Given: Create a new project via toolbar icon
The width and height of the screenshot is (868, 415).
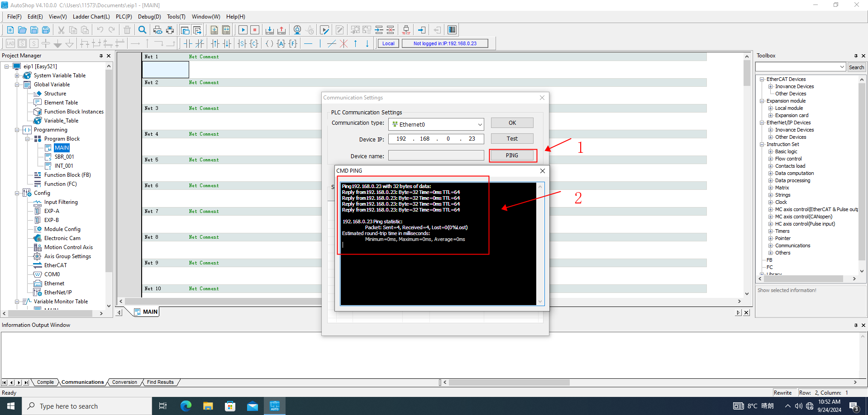Looking at the screenshot, I should (10, 30).
